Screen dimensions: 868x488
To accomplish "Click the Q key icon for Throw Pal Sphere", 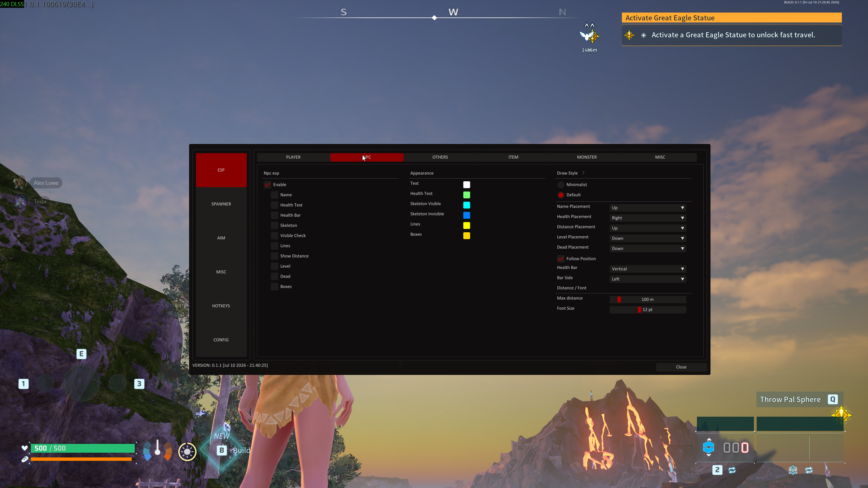I will pyautogui.click(x=833, y=399).
